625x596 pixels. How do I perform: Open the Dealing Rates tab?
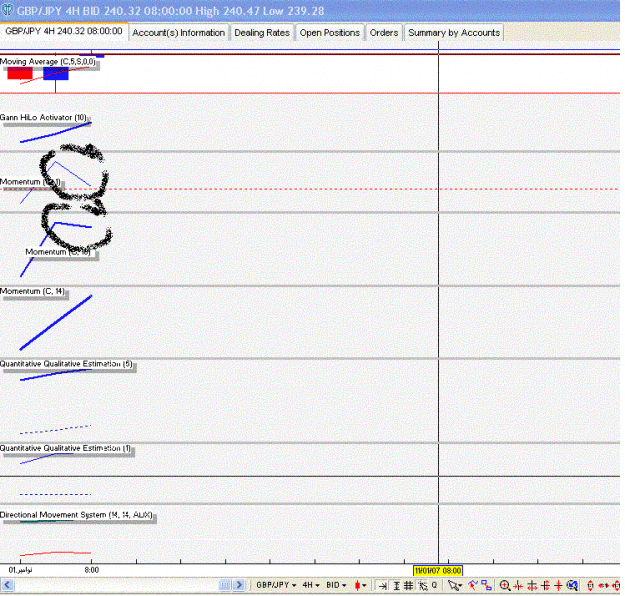click(262, 33)
